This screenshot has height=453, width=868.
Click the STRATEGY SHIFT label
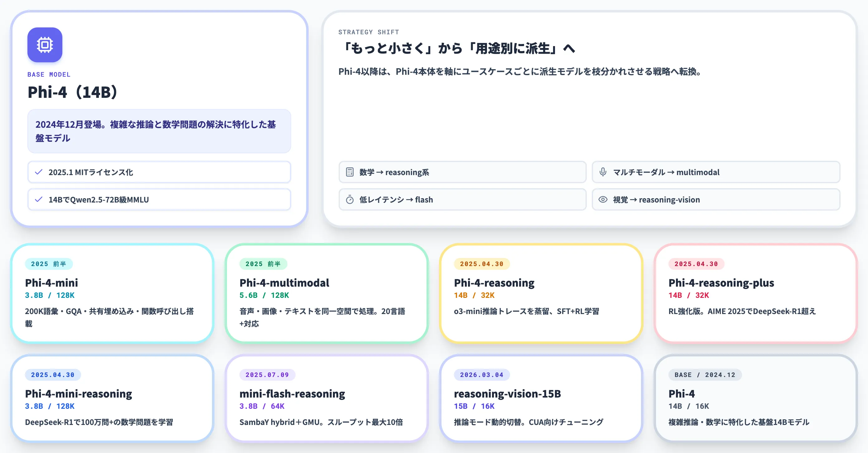click(x=369, y=32)
